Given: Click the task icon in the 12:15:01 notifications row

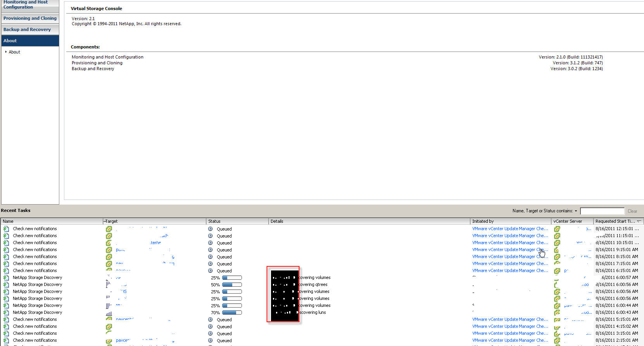Looking at the screenshot, I should tap(6, 229).
